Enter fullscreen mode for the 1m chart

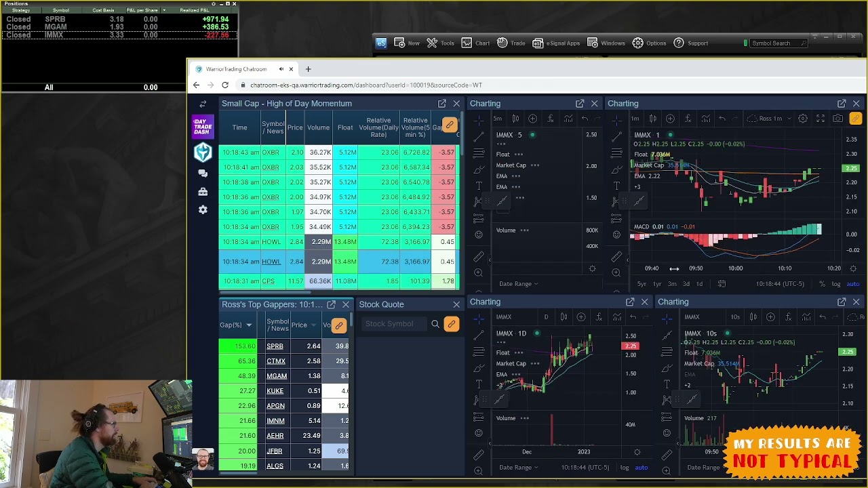[x=821, y=119]
